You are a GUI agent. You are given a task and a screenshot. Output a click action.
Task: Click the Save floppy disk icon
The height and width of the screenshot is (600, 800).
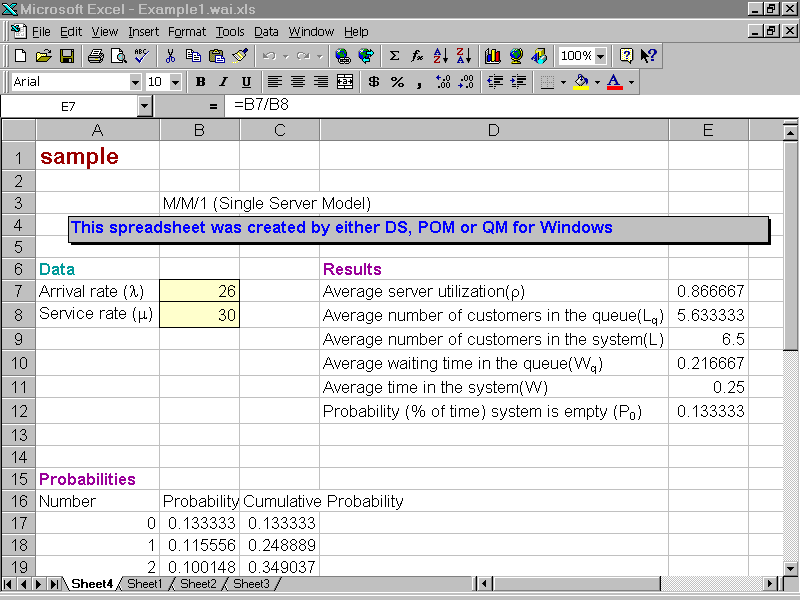(67, 56)
